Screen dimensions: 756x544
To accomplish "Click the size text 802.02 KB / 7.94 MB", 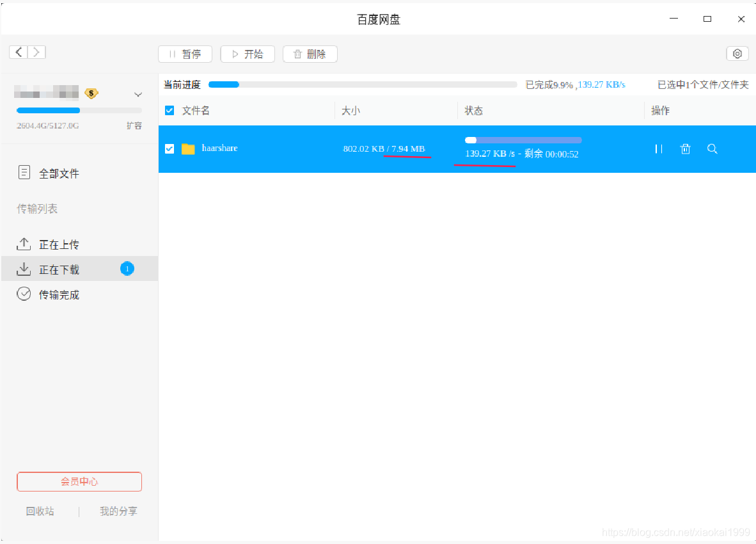I will (x=384, y=148).
